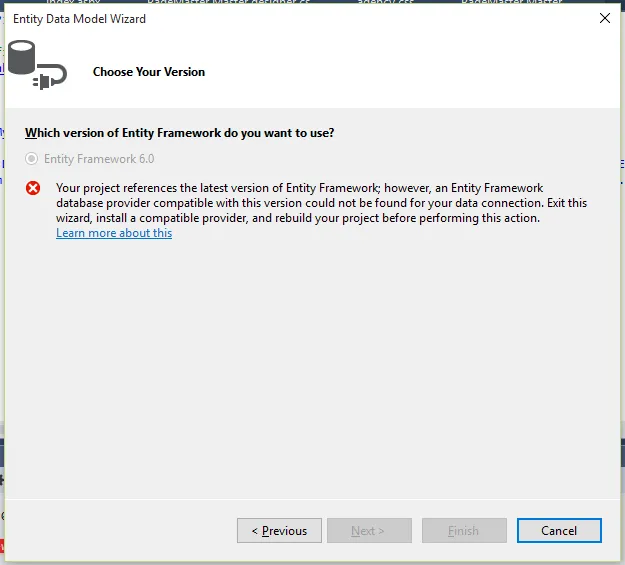Click the disabled Next button
This screenshot has height=565, width=625.
click(x=369, y=531)
